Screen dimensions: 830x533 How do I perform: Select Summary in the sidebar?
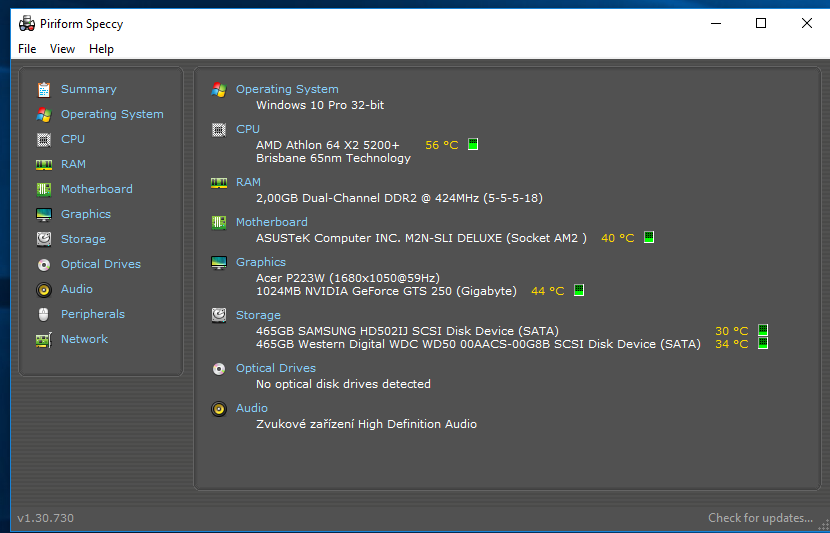[88, 89]
